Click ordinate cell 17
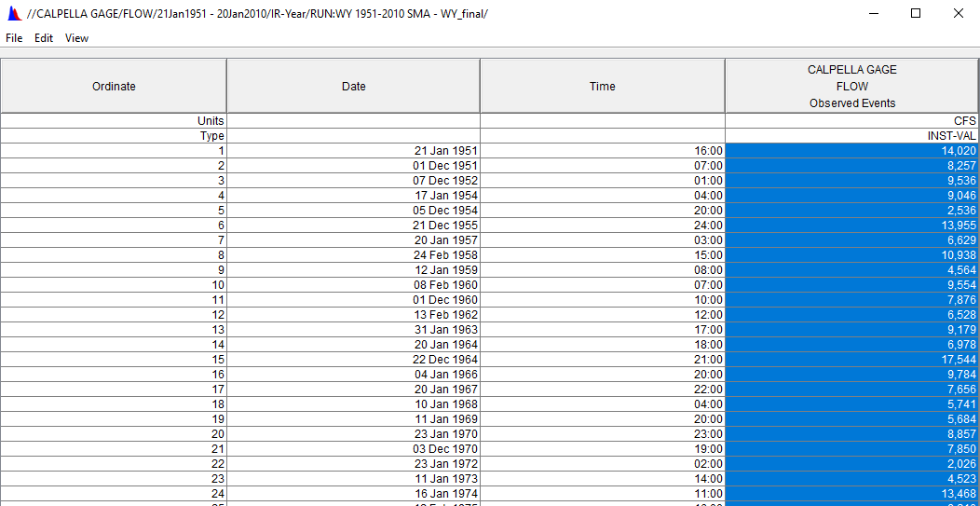 [113, 389]
